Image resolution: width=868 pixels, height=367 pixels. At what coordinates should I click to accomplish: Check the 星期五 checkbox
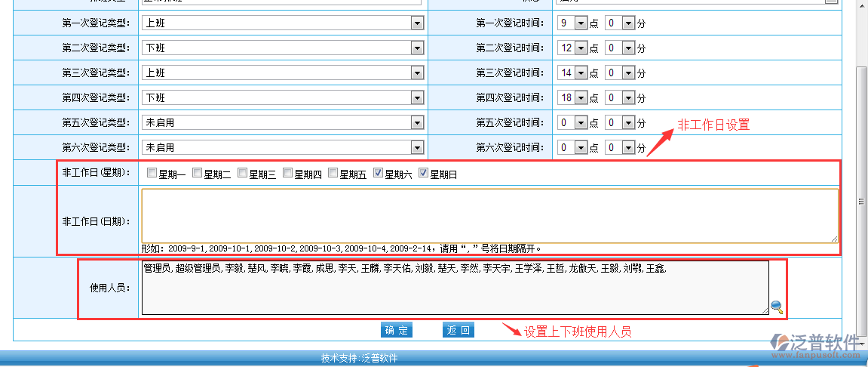(x=333, y=174)
